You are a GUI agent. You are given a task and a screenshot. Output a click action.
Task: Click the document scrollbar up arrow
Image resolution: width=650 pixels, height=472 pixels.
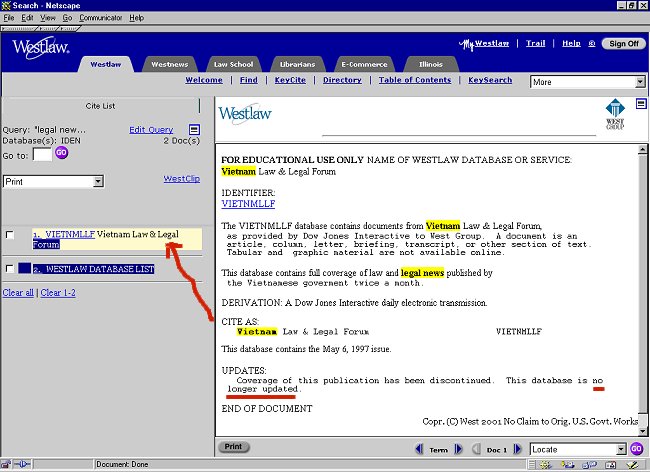point(642,149)
